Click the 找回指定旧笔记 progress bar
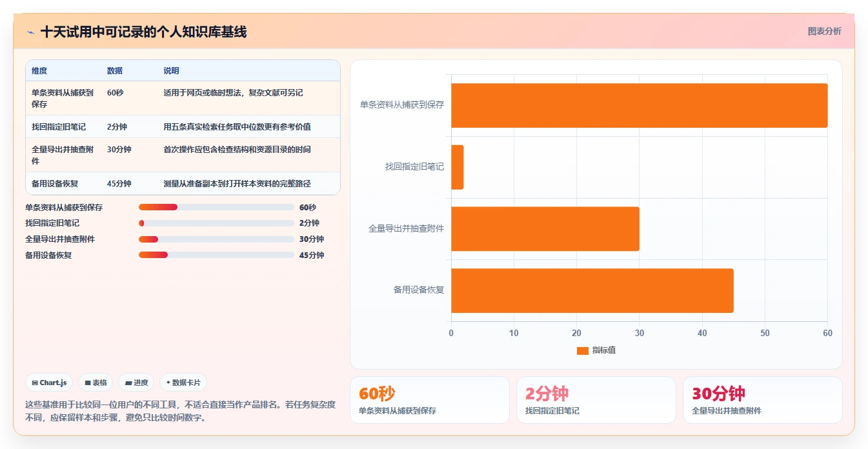This screenshot has height=449, width=868. click(216, 223)
